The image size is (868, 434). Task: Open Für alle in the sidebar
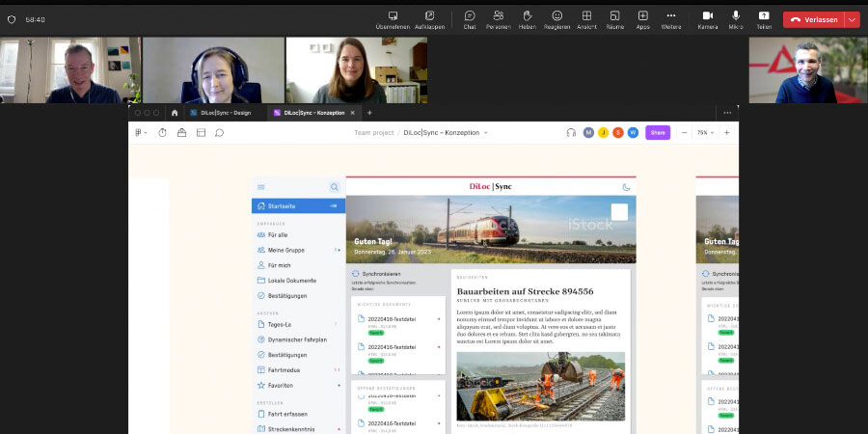(x=298, y=234)
